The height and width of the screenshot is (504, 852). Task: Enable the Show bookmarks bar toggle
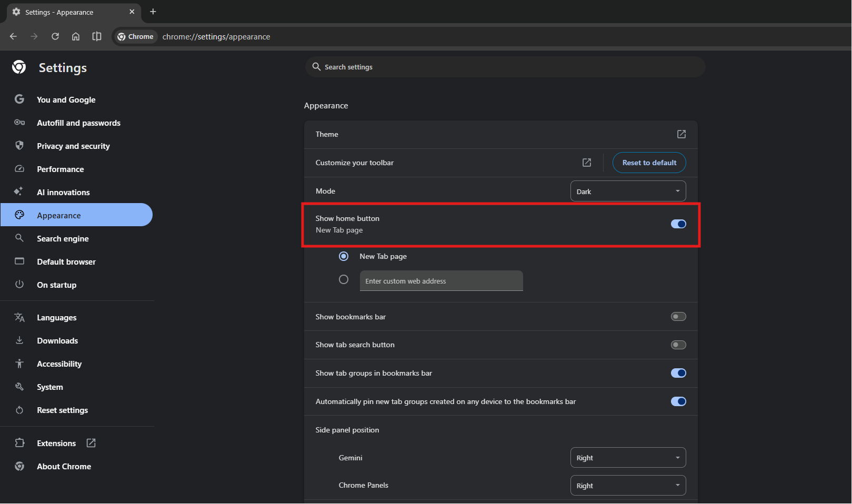[678, 317]
